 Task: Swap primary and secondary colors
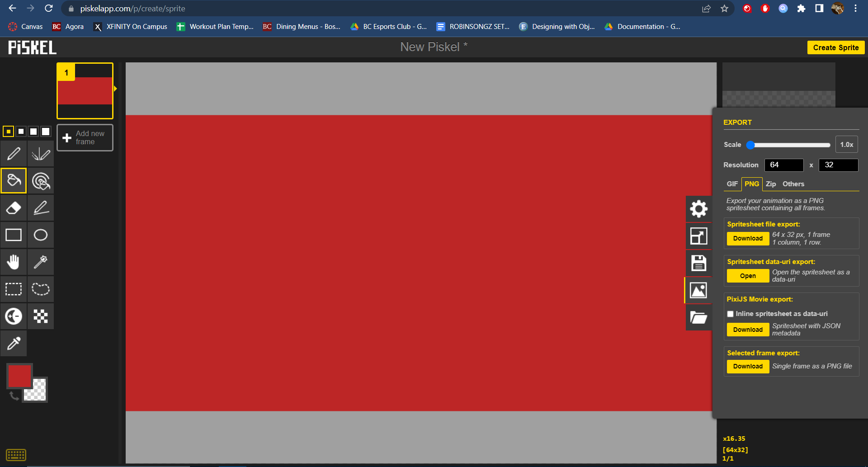coord(14,396)
